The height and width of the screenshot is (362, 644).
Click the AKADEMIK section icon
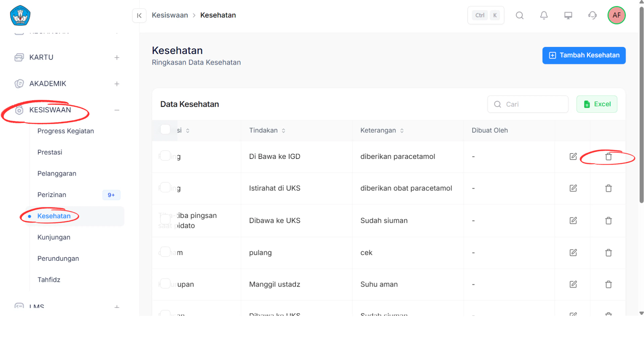pyautogui.click(x=19, y=84)
